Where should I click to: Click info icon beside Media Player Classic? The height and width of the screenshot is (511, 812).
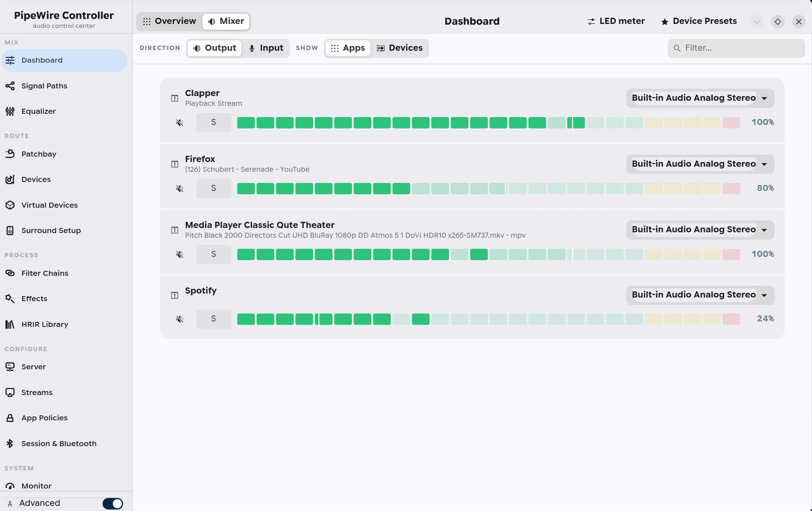point(175,230)
